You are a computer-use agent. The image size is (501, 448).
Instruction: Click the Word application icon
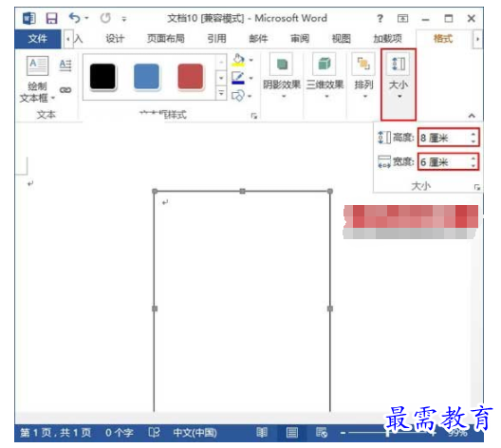[x=29, y=18]
